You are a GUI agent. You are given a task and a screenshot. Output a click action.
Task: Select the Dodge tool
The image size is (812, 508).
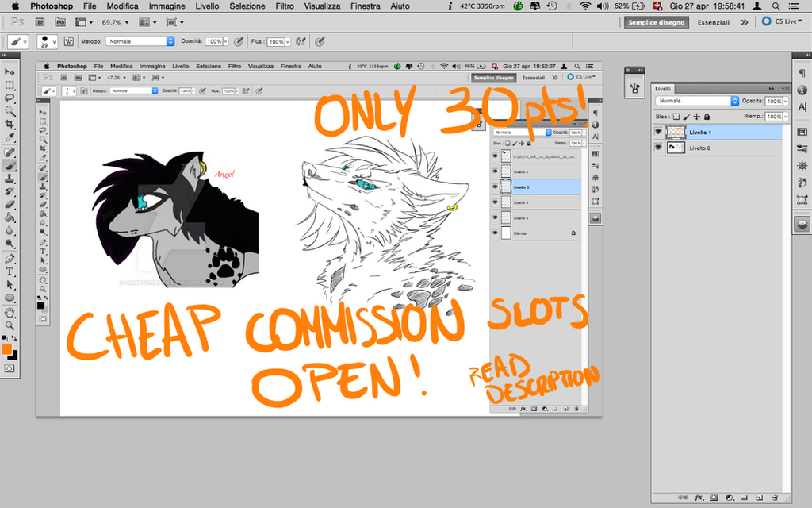pos(10,243)
